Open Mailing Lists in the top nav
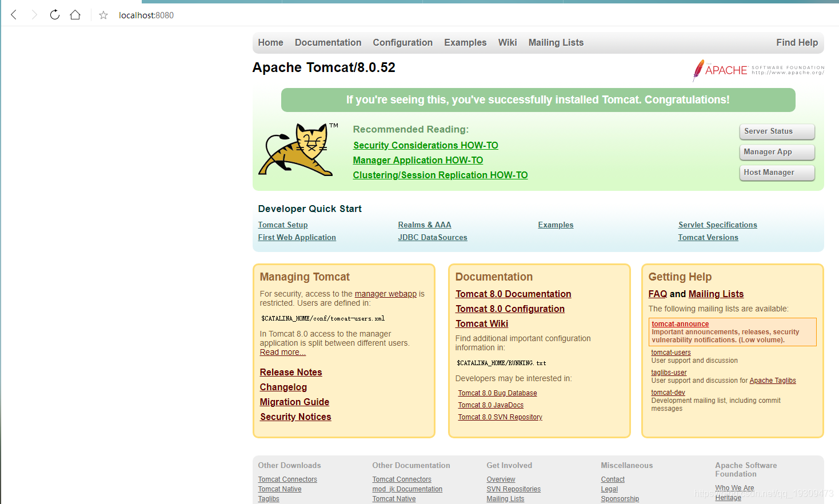The image size is (839, 504). point(556,42)
